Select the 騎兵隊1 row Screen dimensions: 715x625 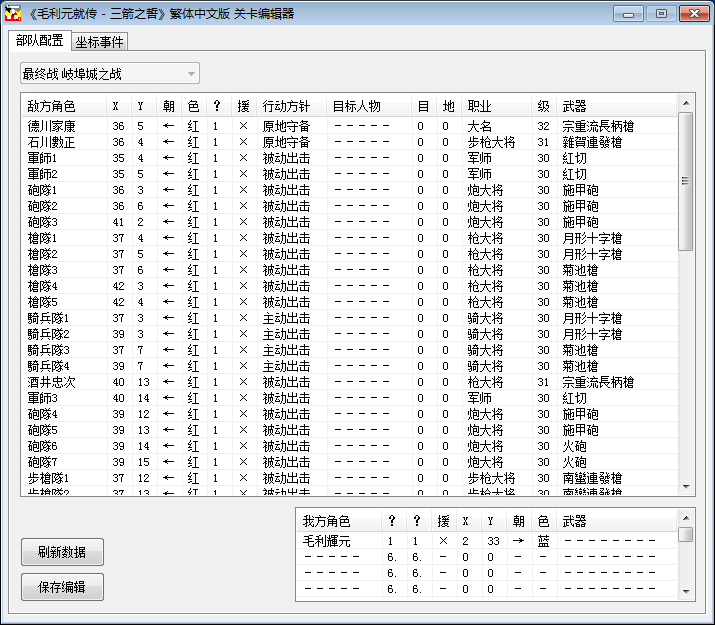point(349,318)
